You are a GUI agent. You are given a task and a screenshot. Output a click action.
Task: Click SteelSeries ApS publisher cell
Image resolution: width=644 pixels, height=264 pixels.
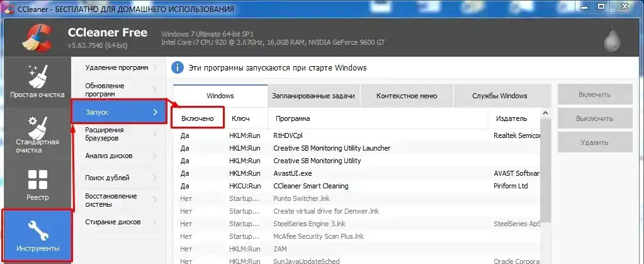pos(516,224)
